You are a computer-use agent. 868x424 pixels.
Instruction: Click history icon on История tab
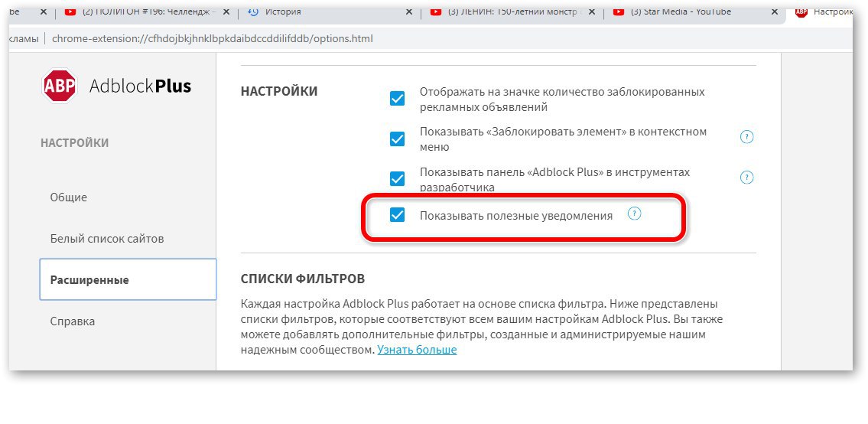(x=253, y=11)
